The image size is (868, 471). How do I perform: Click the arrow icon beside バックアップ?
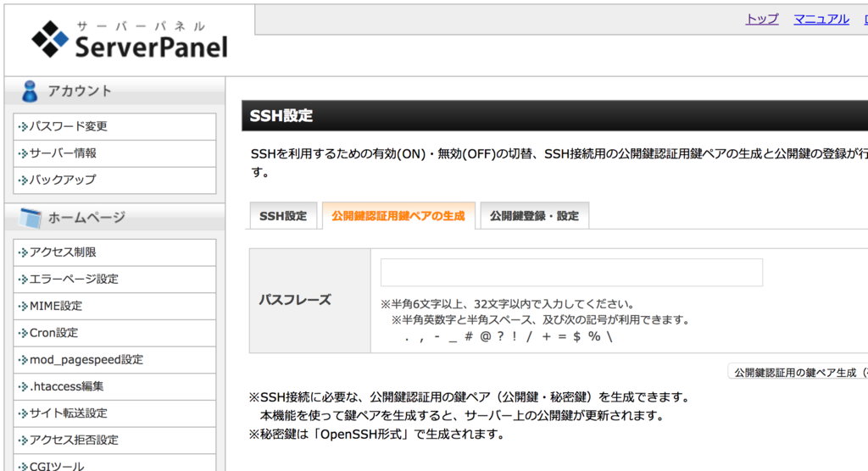(x=23, y=180)
